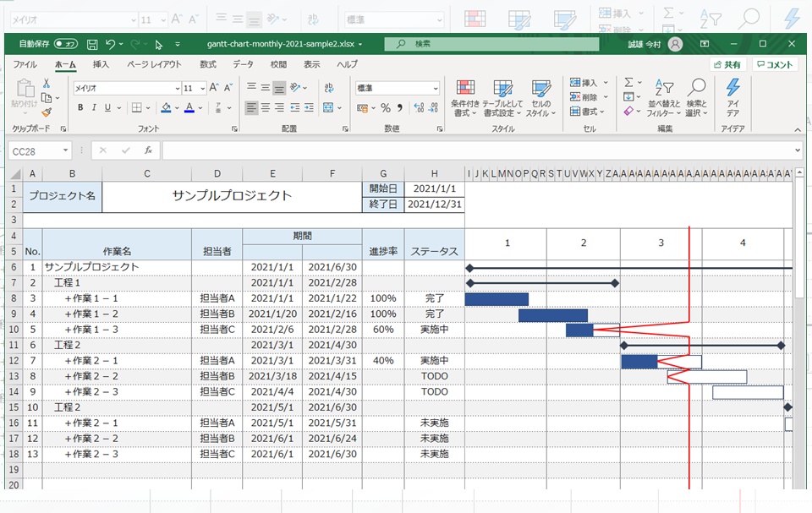Open Sort and Filter menu

(x=664, y=98)
